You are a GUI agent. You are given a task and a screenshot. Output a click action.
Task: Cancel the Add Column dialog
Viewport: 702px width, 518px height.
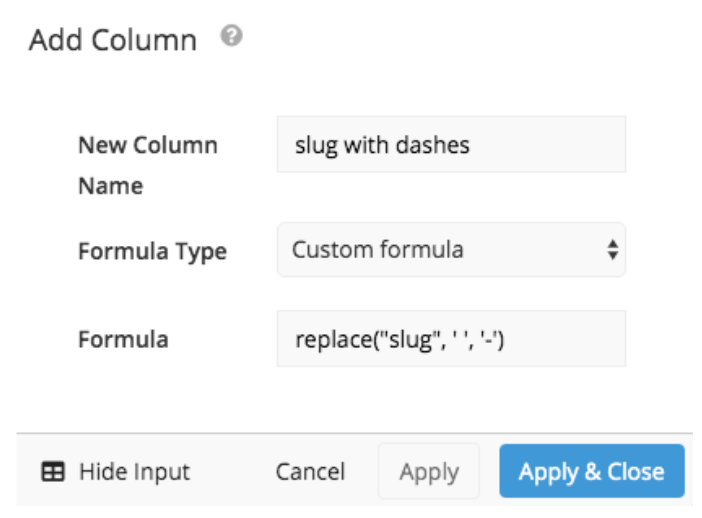click(310, 471)
